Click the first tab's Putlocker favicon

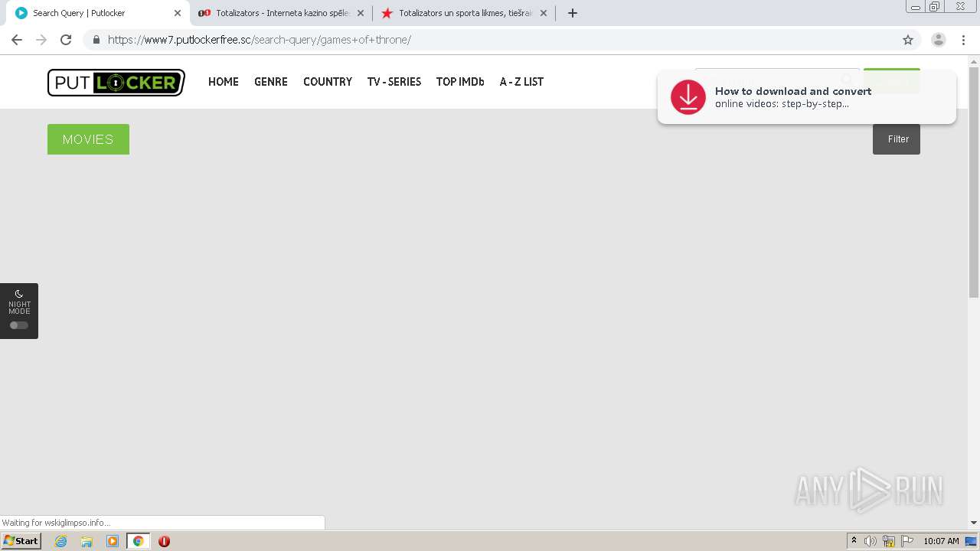coord(21,13)
